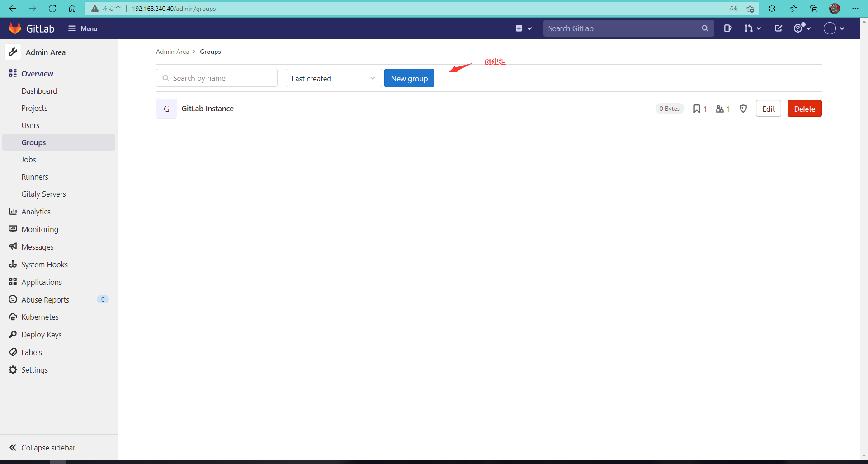Open the GitLab Instance group link

[208, 108]
